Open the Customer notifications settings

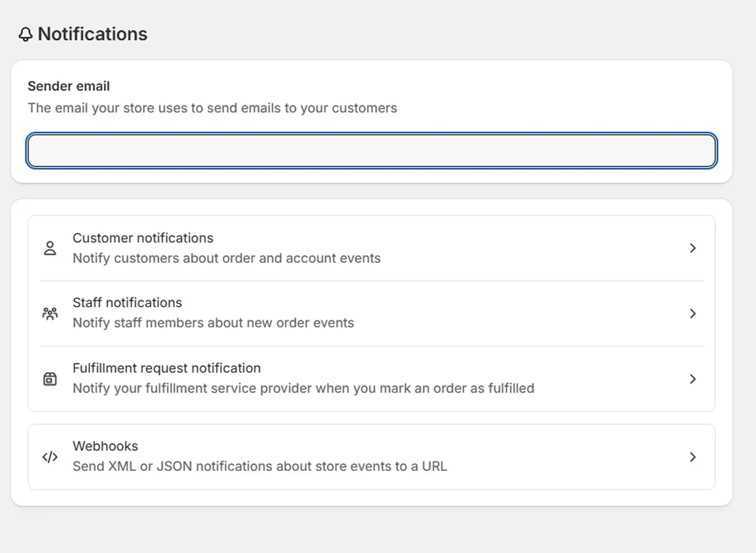tap(371, 248)
